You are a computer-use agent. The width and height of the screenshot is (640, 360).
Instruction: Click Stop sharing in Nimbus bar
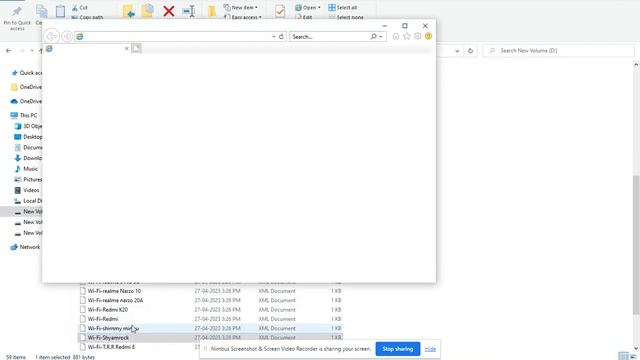coord(398,349)
